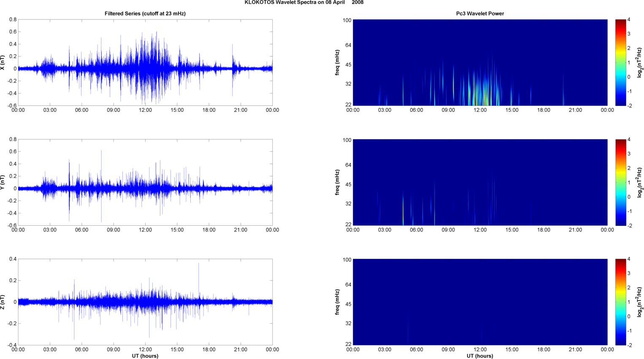
Task: Click the X (nT) axis label
Action: (3, 62)
